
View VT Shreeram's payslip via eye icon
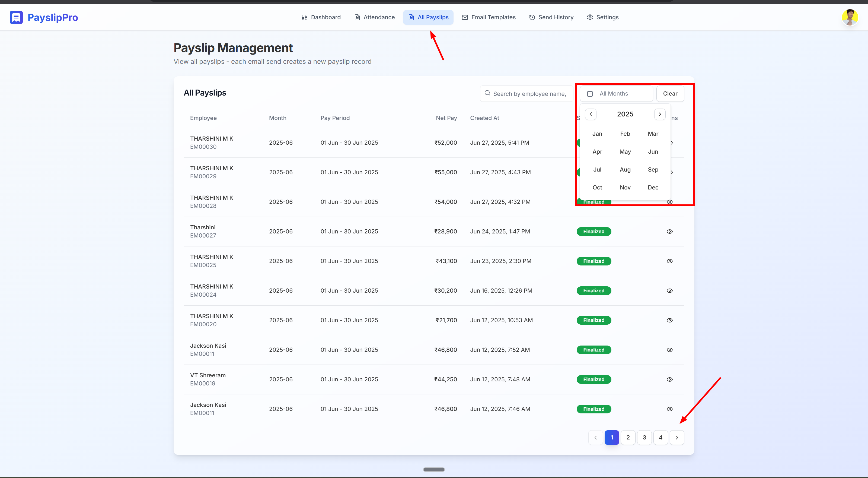pos(669,379)
